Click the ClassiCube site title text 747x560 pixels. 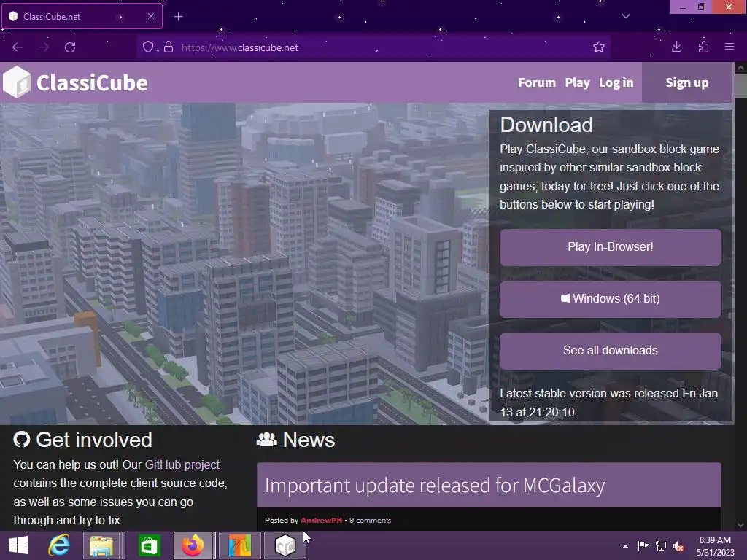[92, 83]
